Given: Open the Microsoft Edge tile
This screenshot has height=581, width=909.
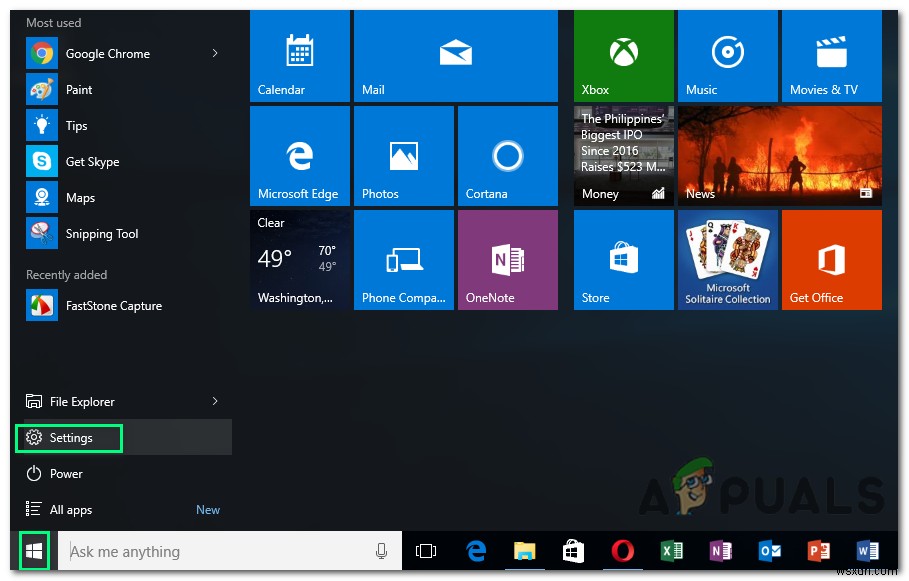Looking at the screenshot, I should (299, 156).
